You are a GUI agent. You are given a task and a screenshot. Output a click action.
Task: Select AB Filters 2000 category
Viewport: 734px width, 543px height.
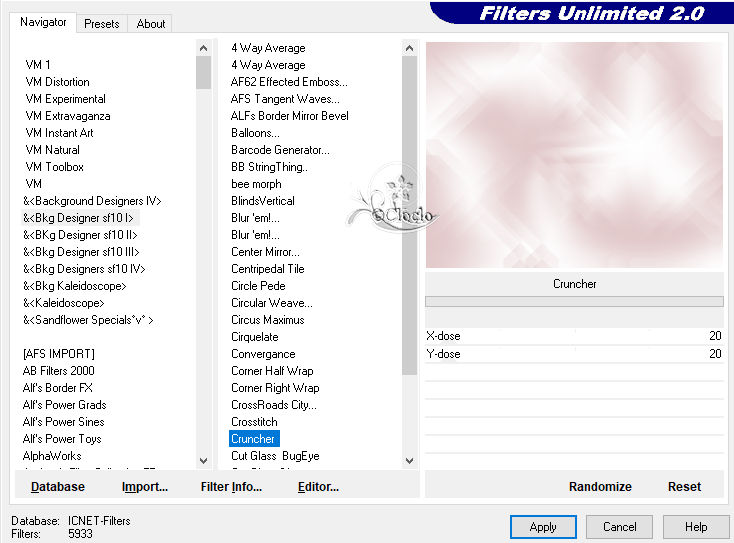(59, 371)
